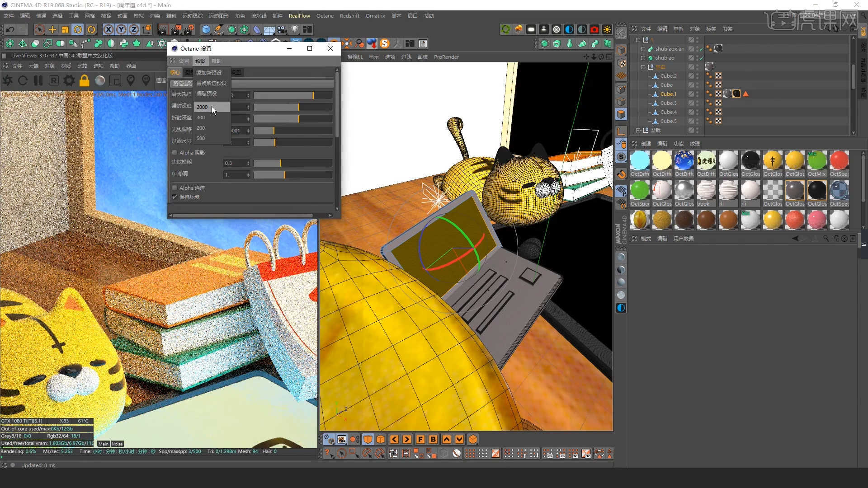
Task: Click the Live Viewer pause render icon
Action: click(x=38, y=81)
